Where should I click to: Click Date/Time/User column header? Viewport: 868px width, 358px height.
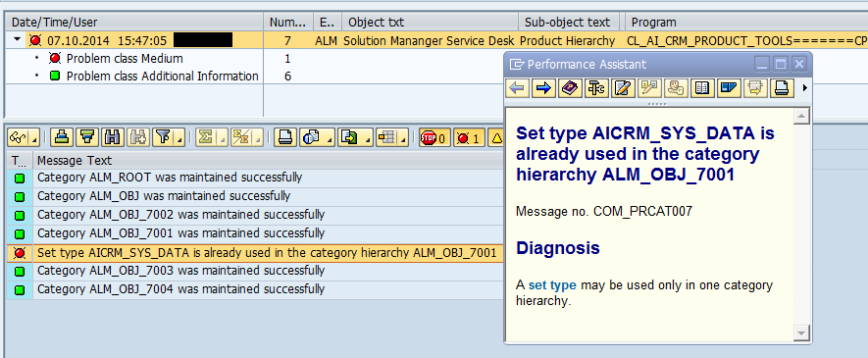pyautogui.click(x=133, y=23)
